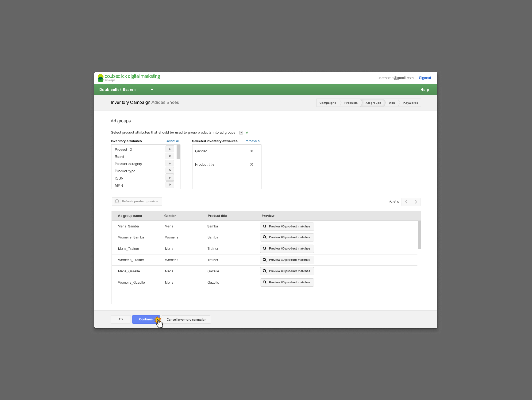Preview product matches for Mens_Samba
This screenshot has width=532, height=400.
pos(287,226)
